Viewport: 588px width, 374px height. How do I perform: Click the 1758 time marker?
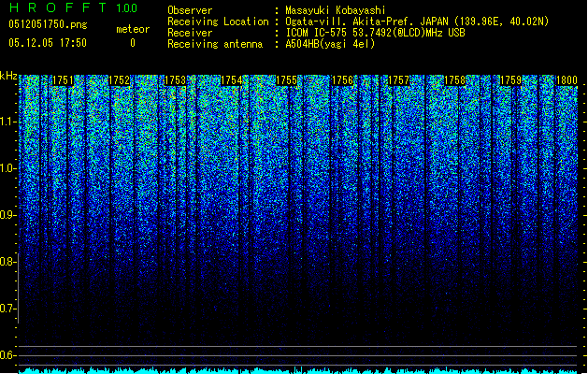tap(455, 80)
